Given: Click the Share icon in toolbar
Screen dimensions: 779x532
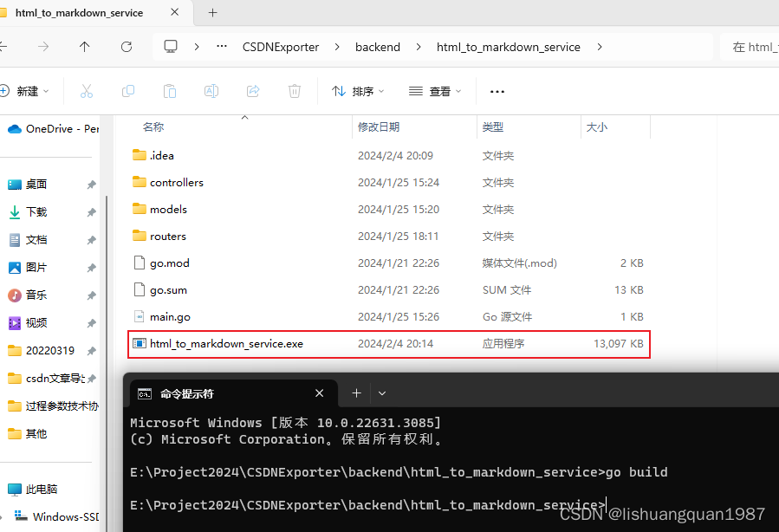Looking at the screenshot, I should 253,91.
